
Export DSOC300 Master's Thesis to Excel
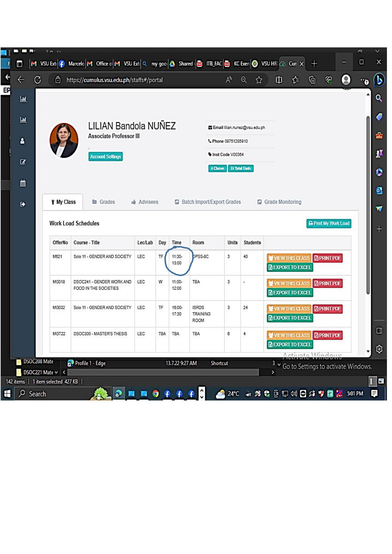tap(290, 345)
